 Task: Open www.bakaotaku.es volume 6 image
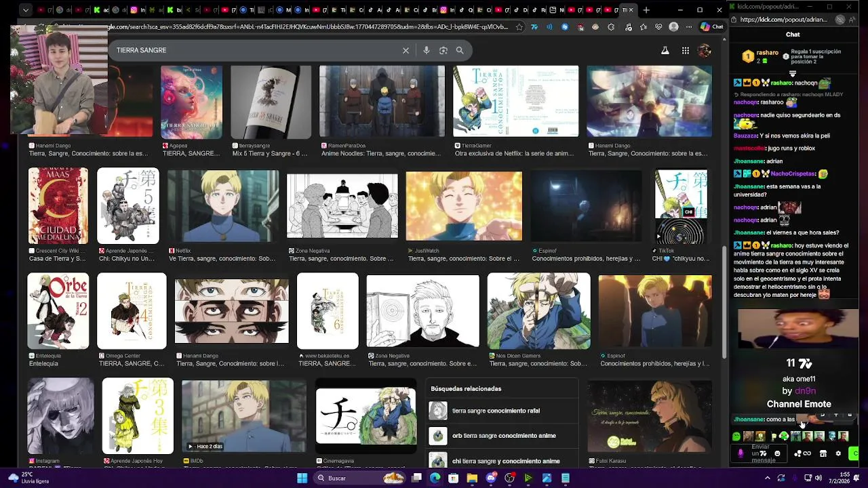[x=328, y=311]
